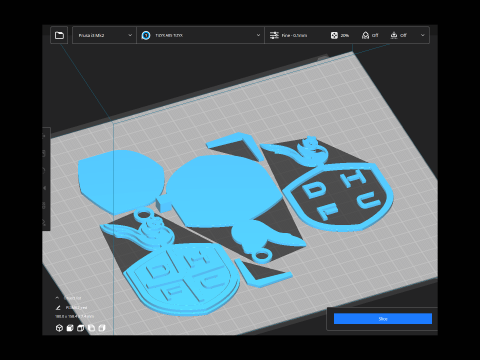Click the infill density icon

[x=334, y=35]
